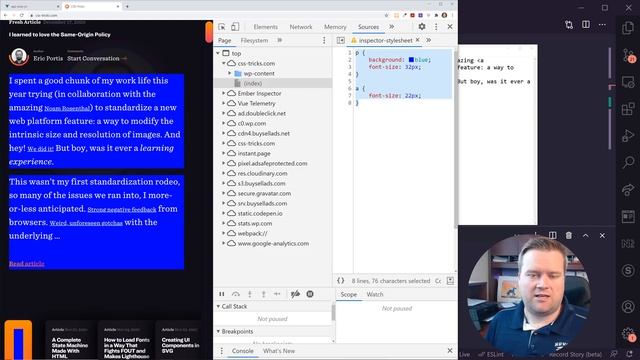The image size is (640, 360).
Task: Select the Page navigator tab
Action: pos(224,40)
